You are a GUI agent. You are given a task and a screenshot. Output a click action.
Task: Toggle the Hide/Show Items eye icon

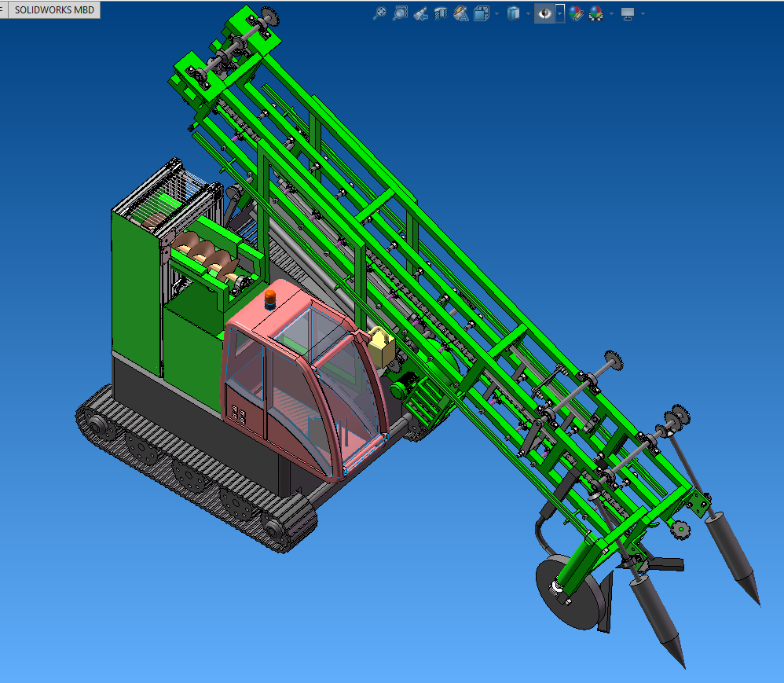click(x=544, y=13)
